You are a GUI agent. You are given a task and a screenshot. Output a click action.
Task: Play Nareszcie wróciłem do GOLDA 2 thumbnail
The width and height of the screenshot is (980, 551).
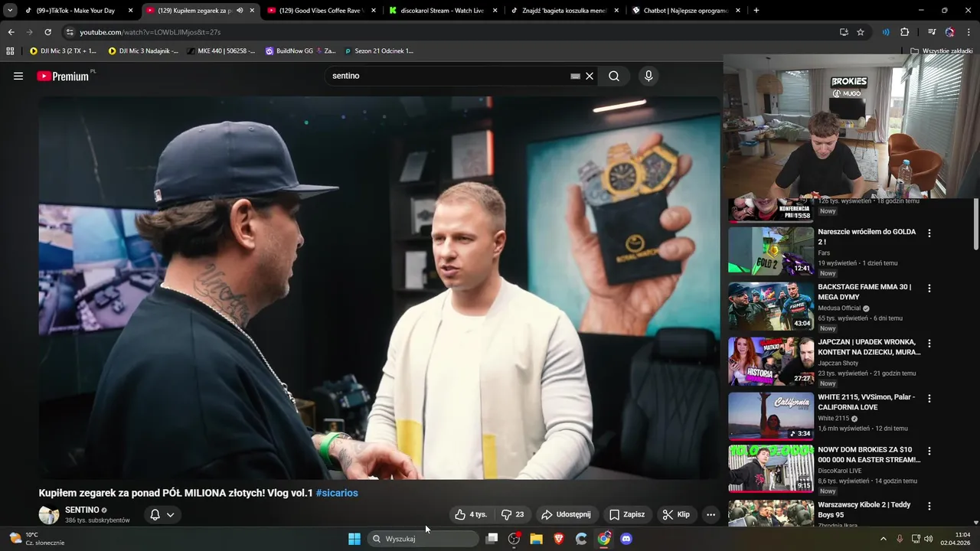click(771, 250)
